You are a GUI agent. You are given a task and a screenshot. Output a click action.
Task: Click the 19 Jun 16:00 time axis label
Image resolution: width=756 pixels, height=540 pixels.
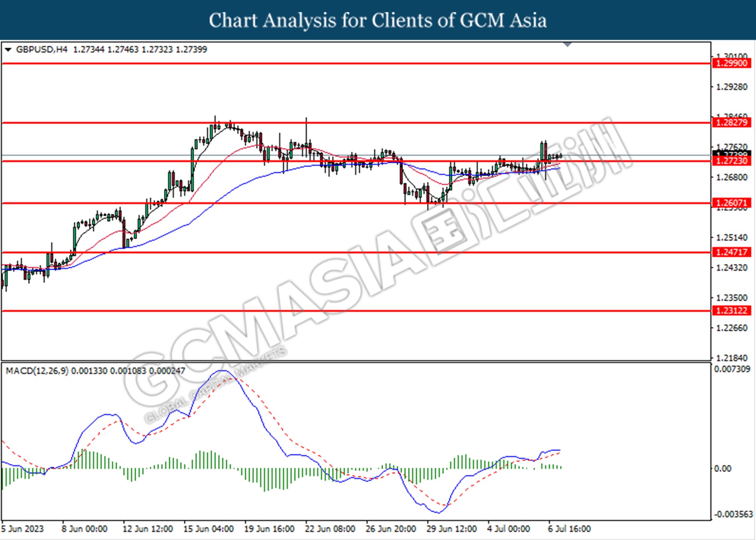pyautogui.click(x=269, y=529)
